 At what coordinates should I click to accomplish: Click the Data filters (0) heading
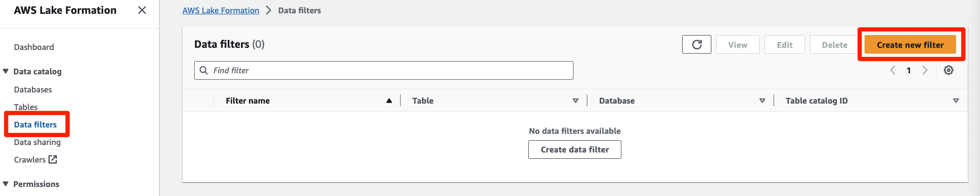(x=229, y=44)
